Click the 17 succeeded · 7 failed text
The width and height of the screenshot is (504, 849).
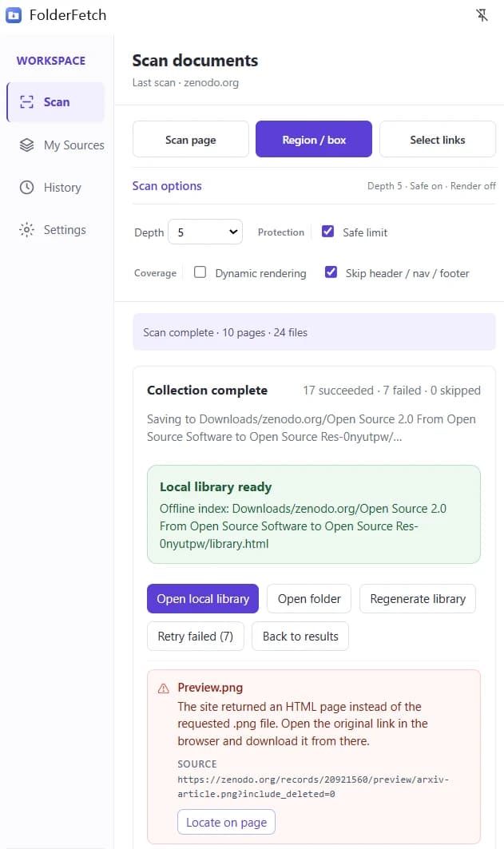(x=392, y=391)
